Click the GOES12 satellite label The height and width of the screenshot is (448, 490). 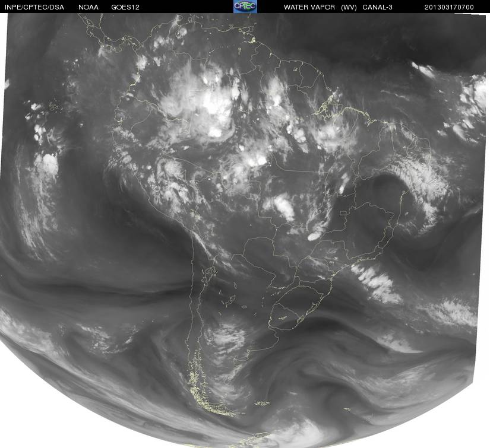tap(125, 7)
